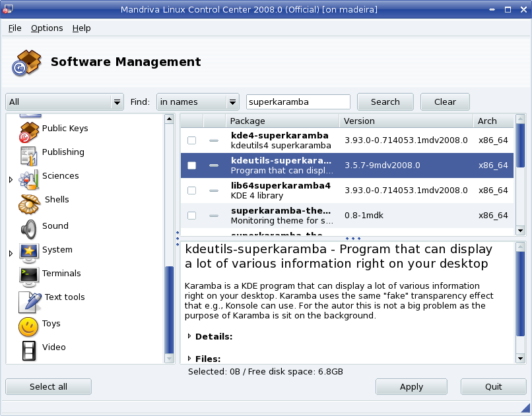The width and height of the screenshot is (532, 416).
Task: Enable the lib64superkaramba4 package checkbox
Action: [x=191, y=191]
